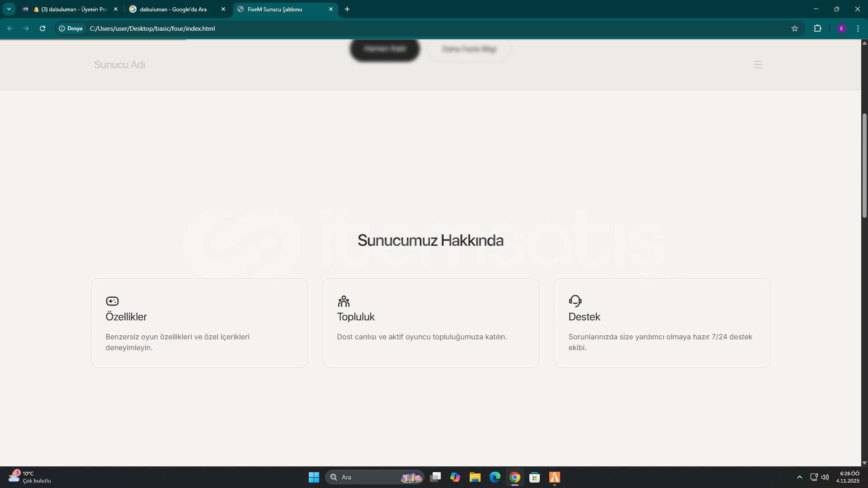Click the people icon in Topluluk card

coord(344,301)
